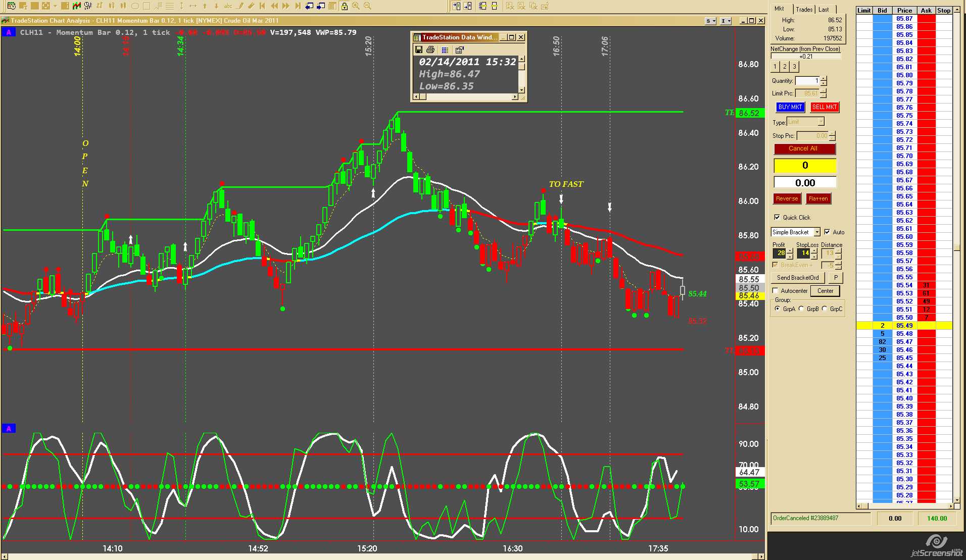This screenshot has width=966, height=560.
Task: Click the highlighted 85.49 price row
Action: tap(904, 326)
